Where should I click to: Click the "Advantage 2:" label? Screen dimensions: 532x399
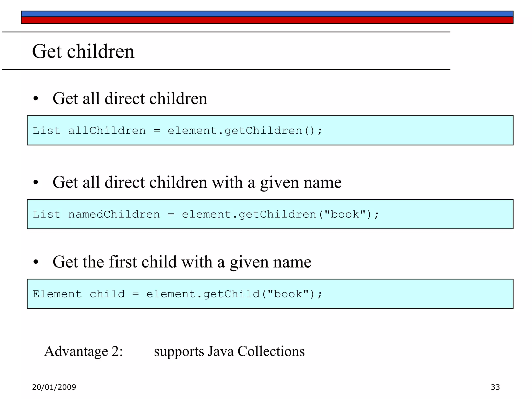pos(83,351)
